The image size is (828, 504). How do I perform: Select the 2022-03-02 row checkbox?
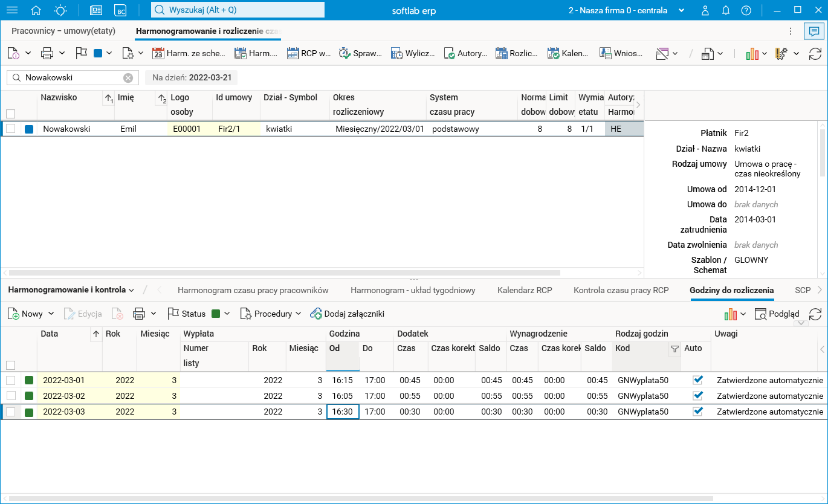click(x=11, y=396)
